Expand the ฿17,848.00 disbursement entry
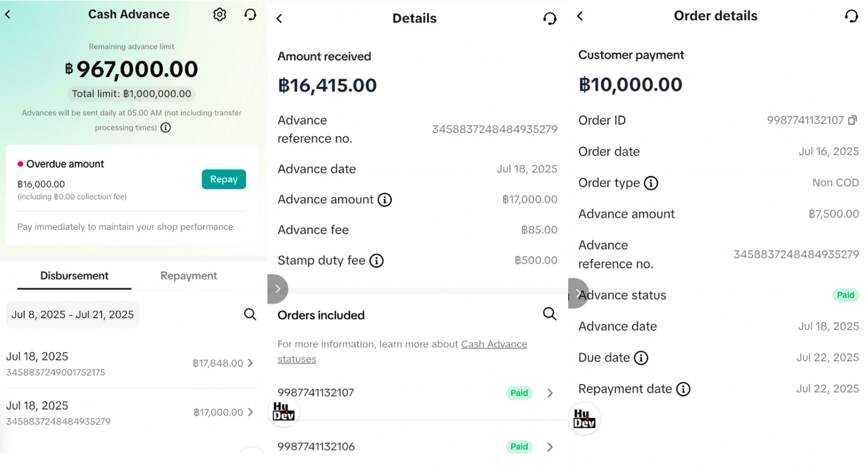The width and height of the screenshot is (868, 469). [250, 363]
